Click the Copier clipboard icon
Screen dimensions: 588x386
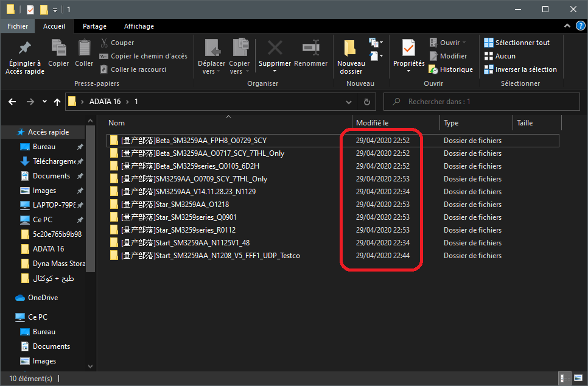58,53
